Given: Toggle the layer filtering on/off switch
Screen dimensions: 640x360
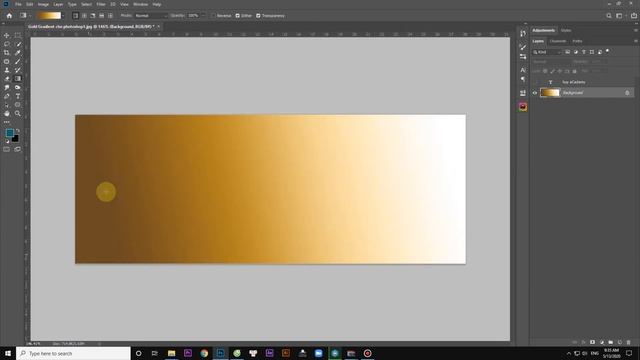Looking at the screenshot, I should (608, 51).
